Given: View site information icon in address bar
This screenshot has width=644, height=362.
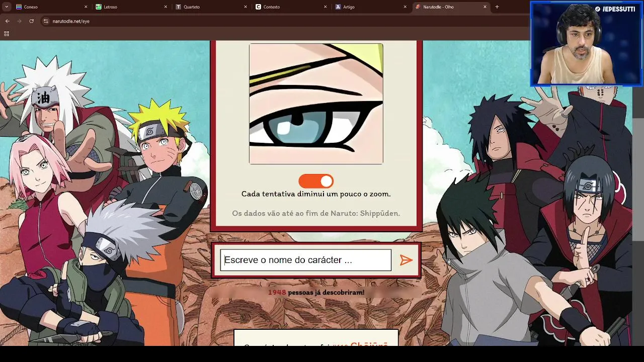Looking at the screenshot, I should click(x=46, y=21).
